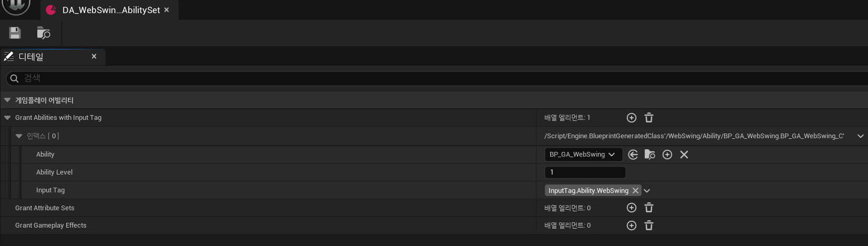Use selected asset for Ability arrow icon

coord(633,155)
